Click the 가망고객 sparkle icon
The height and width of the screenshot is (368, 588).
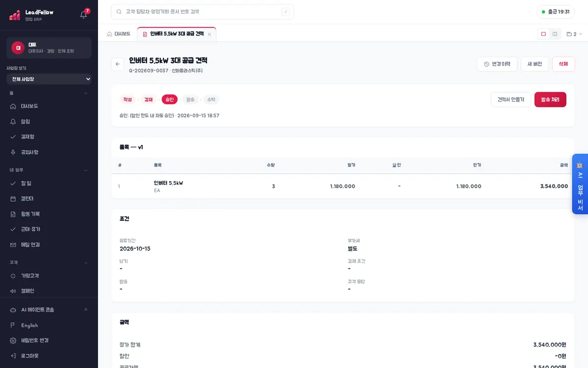coord(13,276)
